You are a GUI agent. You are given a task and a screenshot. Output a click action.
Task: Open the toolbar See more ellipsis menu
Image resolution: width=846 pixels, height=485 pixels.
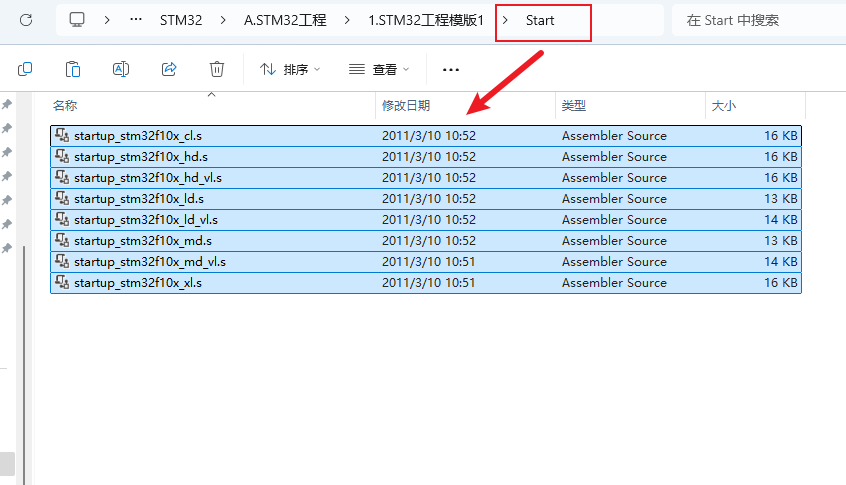coord(451,70)
